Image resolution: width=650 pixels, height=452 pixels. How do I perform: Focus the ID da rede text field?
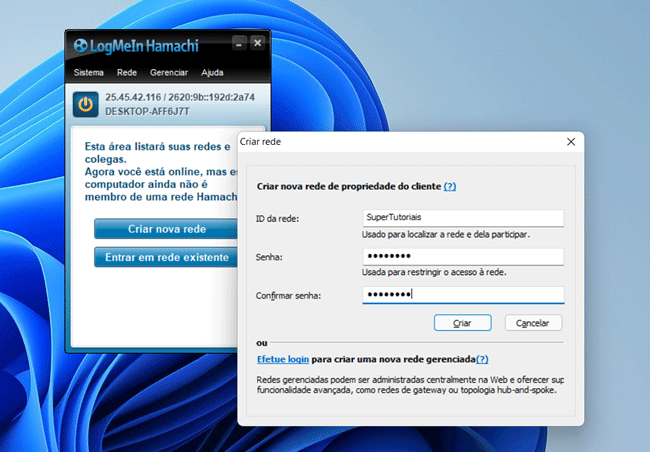coord(462,218)
